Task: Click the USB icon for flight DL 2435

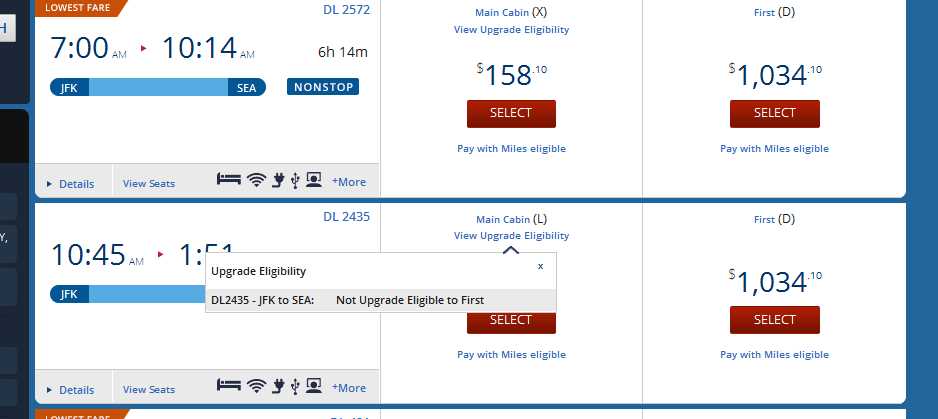Action: pyautogui.click(x=296, y=385)
